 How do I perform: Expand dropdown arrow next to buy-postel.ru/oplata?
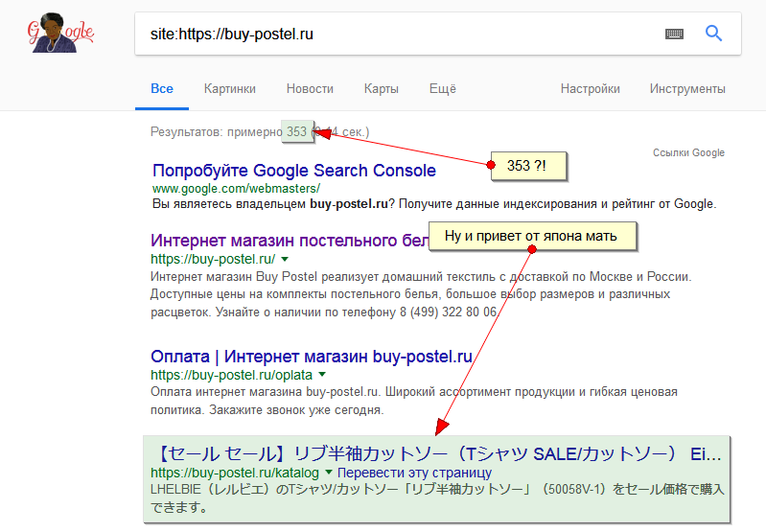(322, 375)
